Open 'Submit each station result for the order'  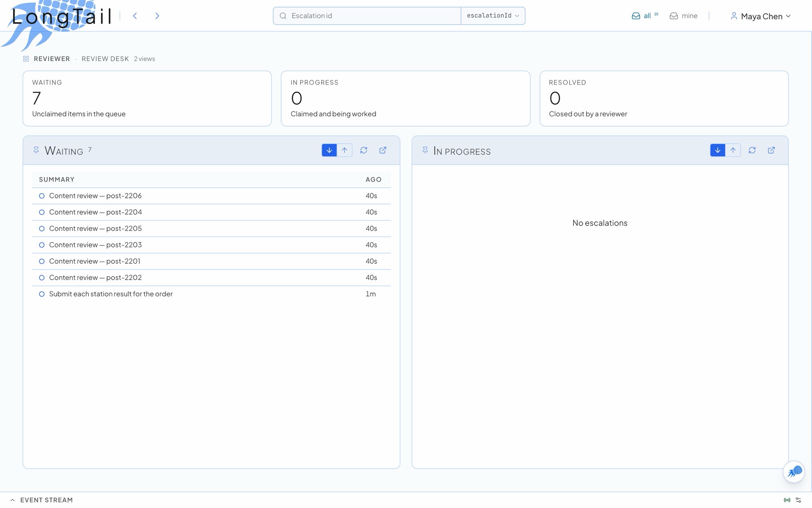point(212,294)
